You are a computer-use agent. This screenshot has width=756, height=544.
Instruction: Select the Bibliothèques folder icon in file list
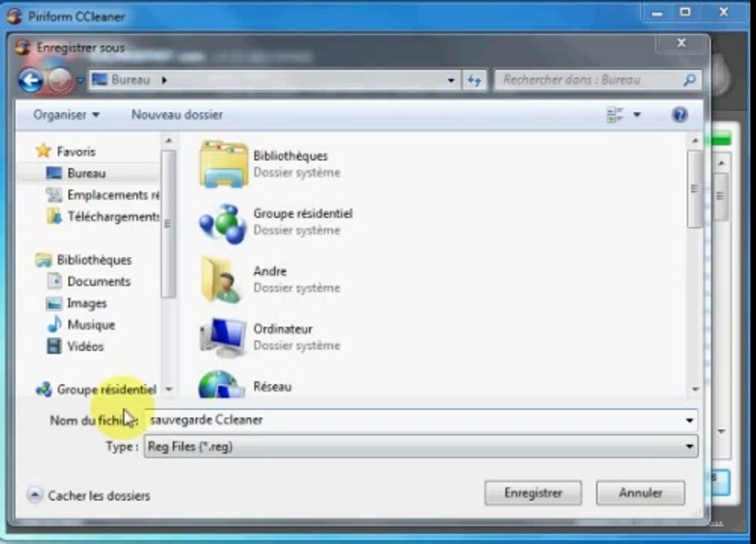(223, 164)
